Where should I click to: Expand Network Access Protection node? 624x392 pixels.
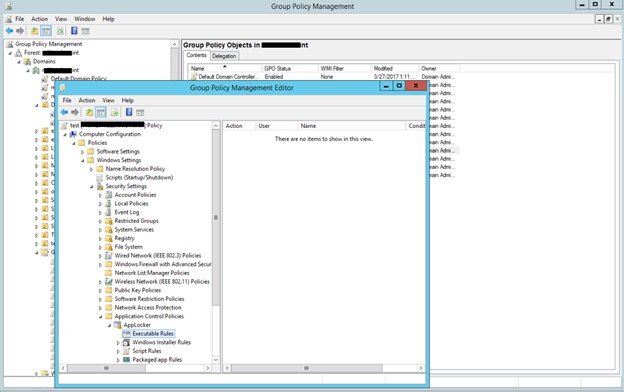click(x=100, y=308)
